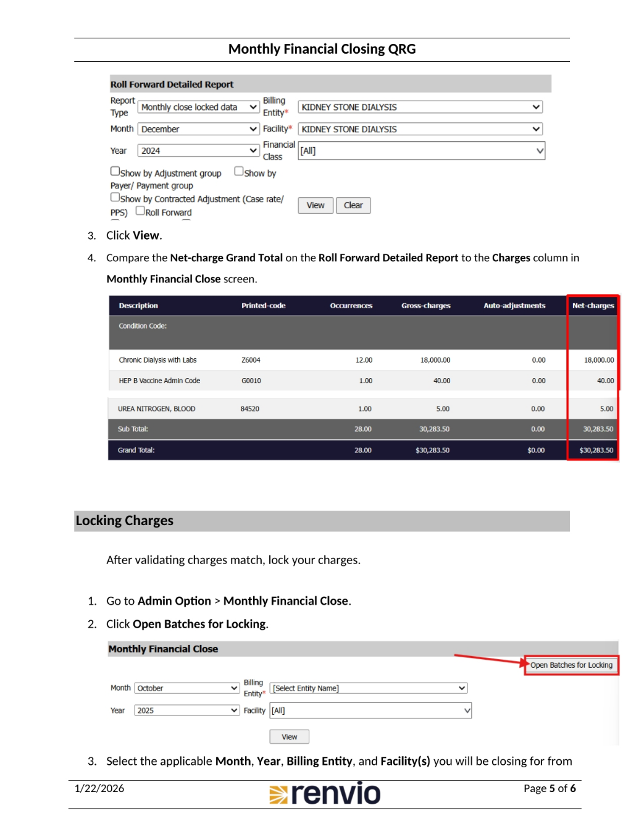Check the Roll Forward checkbox

(140, 211)
